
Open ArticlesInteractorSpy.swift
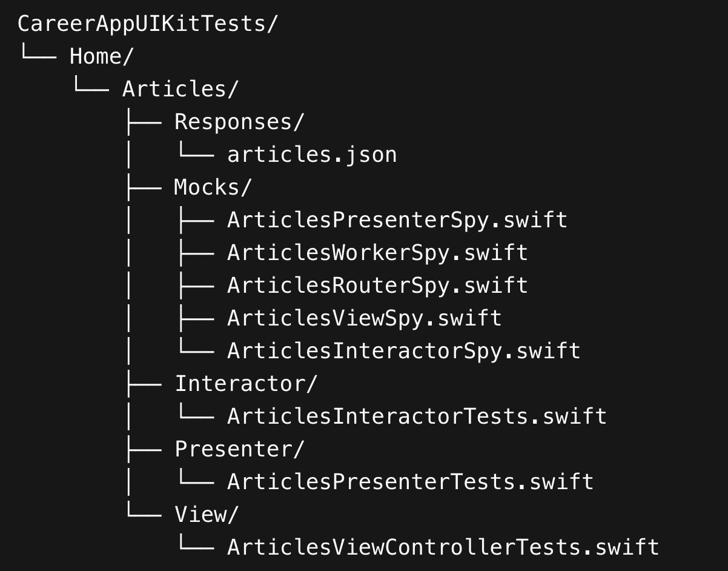404,351
